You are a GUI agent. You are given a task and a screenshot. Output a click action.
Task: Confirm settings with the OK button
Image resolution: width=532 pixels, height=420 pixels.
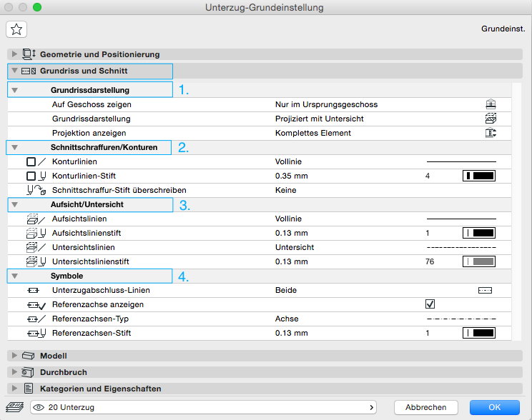(494, 407)
